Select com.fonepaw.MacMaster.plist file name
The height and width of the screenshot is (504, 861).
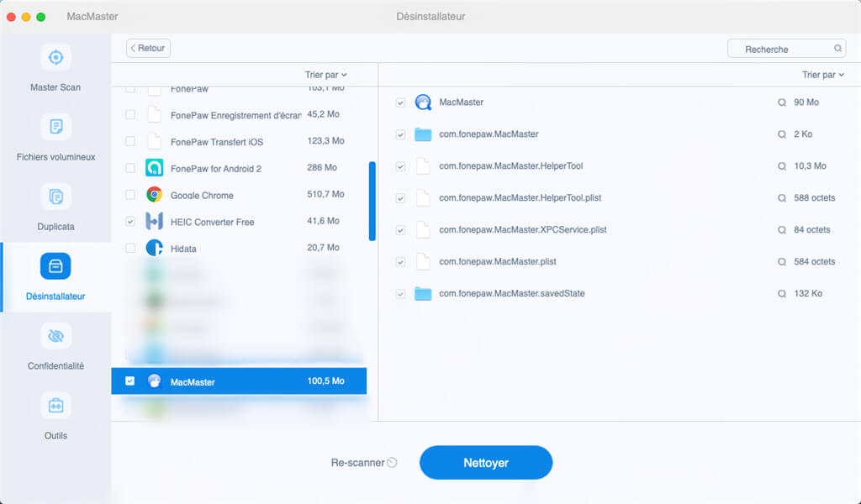tap(498, 261)
